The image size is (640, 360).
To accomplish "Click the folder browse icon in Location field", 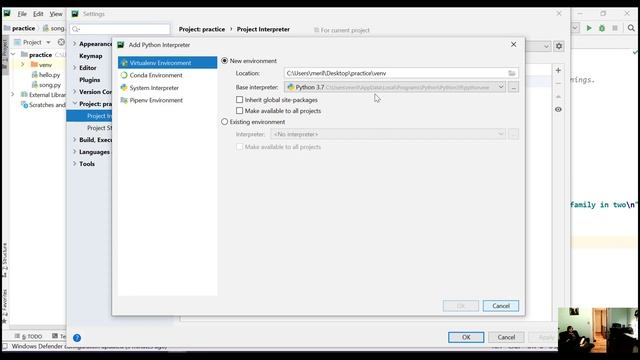I will click(512, 73).
